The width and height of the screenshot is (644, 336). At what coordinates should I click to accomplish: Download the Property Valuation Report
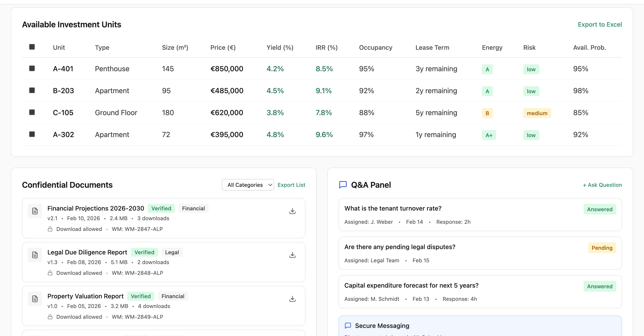[x=292, y=298]
